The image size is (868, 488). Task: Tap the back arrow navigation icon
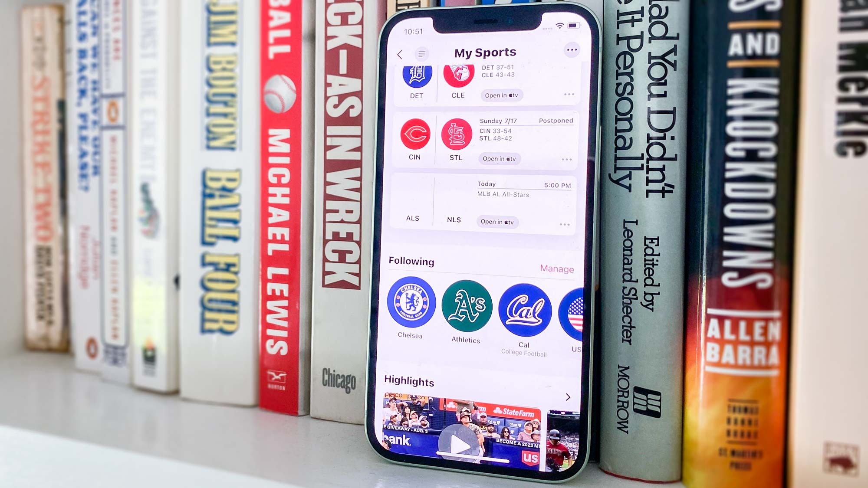point(399,54)
